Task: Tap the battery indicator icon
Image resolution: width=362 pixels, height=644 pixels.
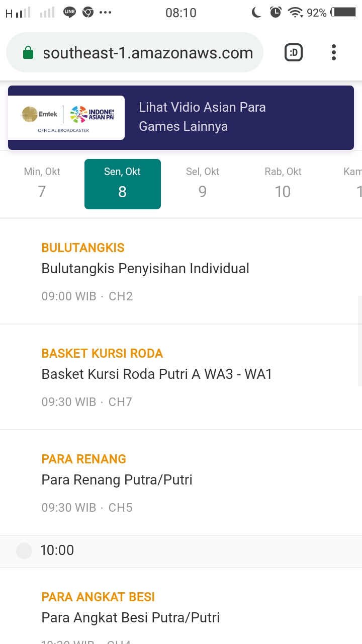Action: point(344,13)
